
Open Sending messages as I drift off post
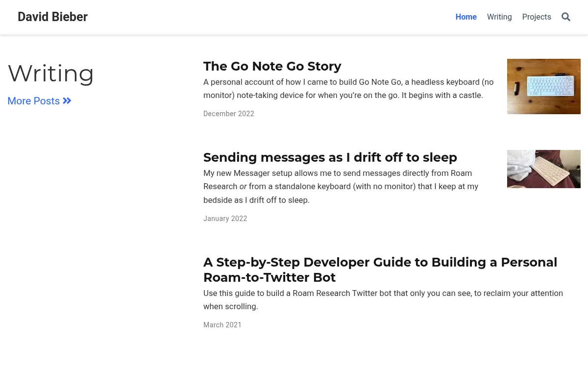coord(330,157)
